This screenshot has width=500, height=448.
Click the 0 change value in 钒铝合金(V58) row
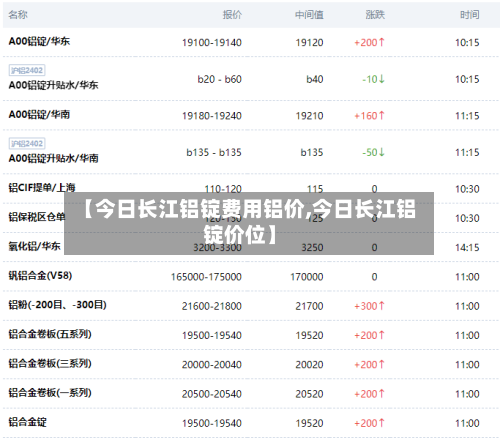point(374,277)
